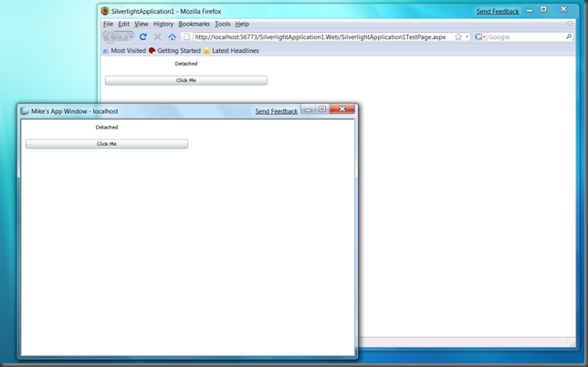Image resolution: width=588 pixels, height=367 pixels.
Task: Reload the page in Firefox
Action: [x=142, y=37]
